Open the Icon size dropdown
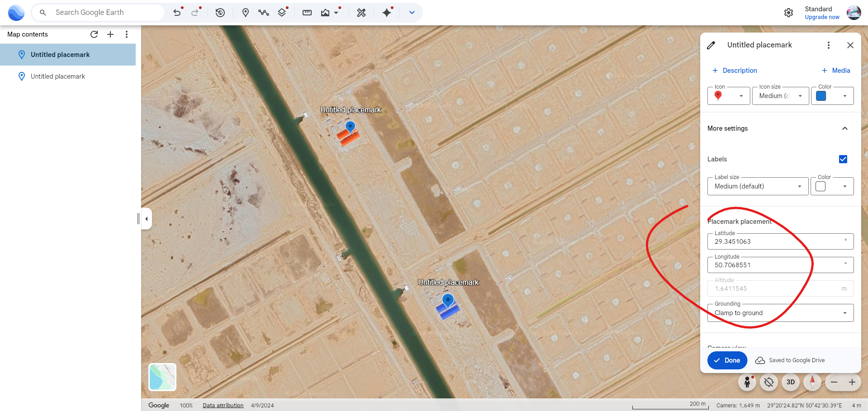868x411 pixels. point(781,96)
